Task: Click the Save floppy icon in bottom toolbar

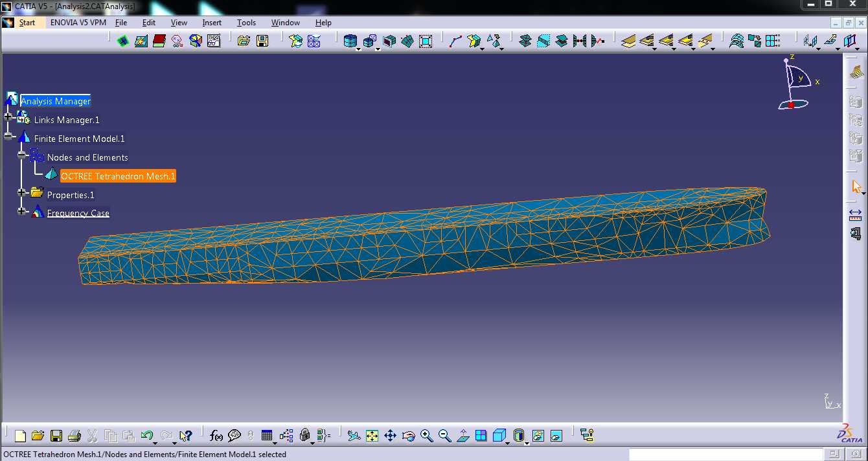Action: point(56,436)
